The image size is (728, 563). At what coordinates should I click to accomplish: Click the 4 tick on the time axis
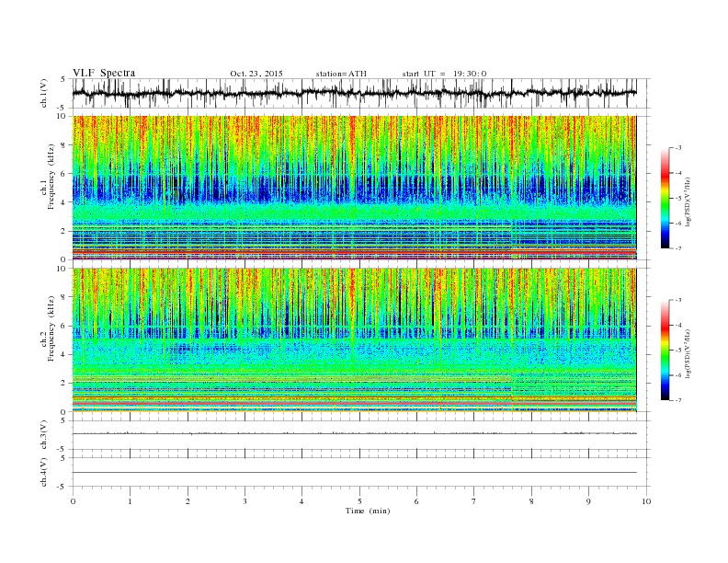tap(301, 501)
